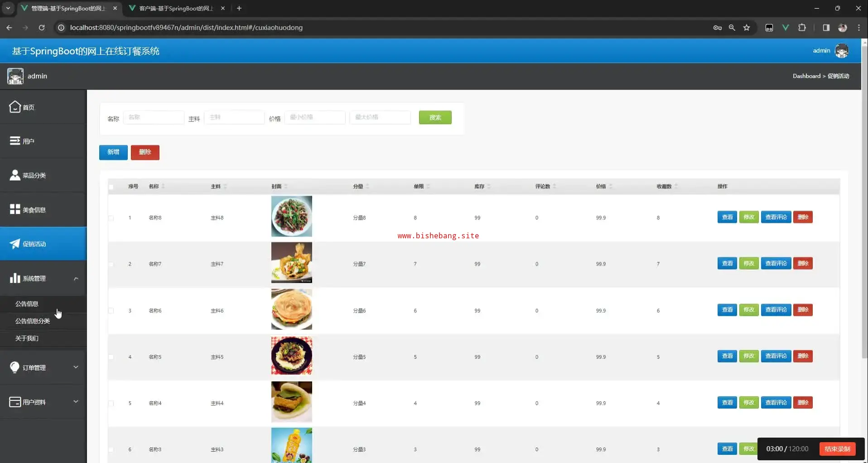View site information icon in address bar

(61, 28)
